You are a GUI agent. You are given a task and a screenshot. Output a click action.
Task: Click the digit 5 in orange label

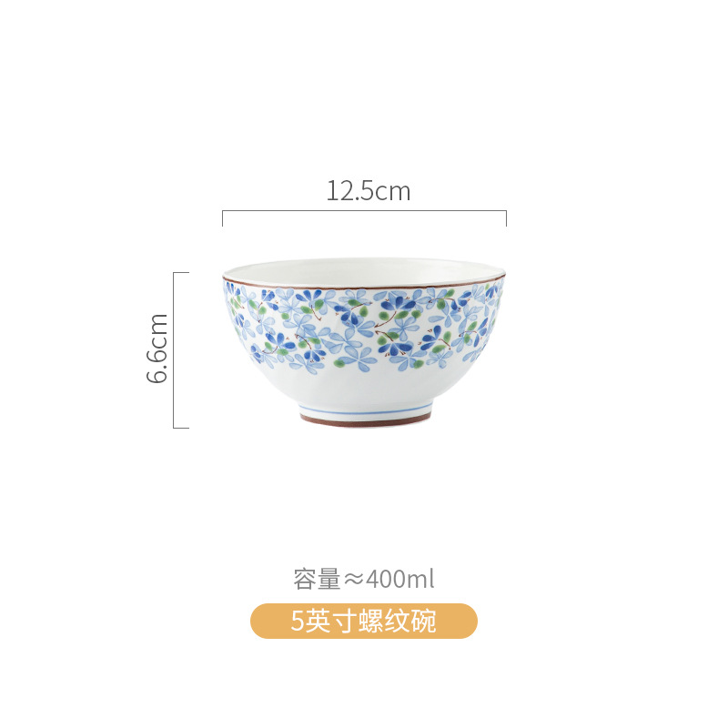pyautogui.click(x=298, y=621)
